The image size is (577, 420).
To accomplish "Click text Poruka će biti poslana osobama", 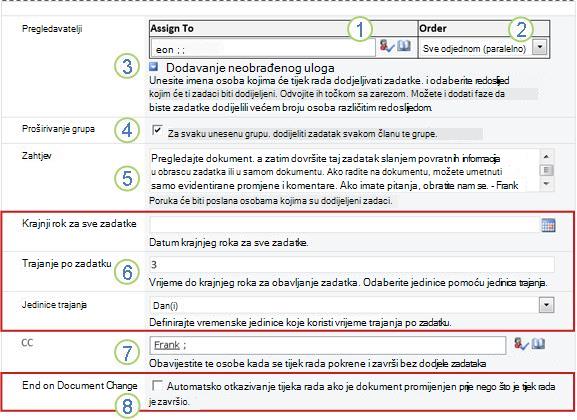I will pos(270,201).
